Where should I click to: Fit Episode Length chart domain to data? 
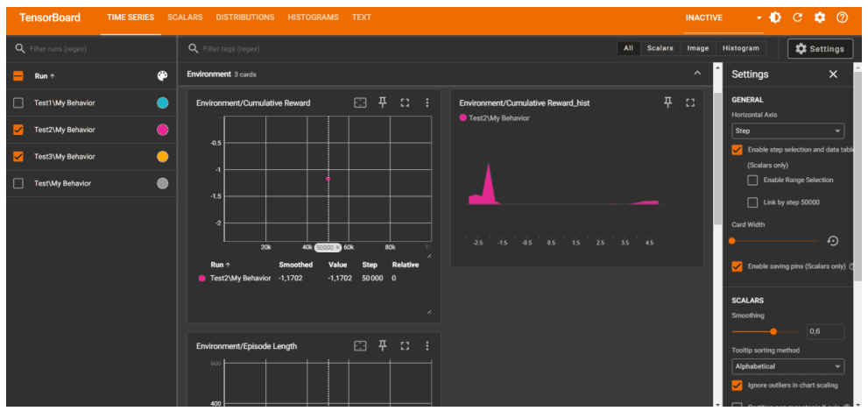pyautogui.click(x=360, y=345)
